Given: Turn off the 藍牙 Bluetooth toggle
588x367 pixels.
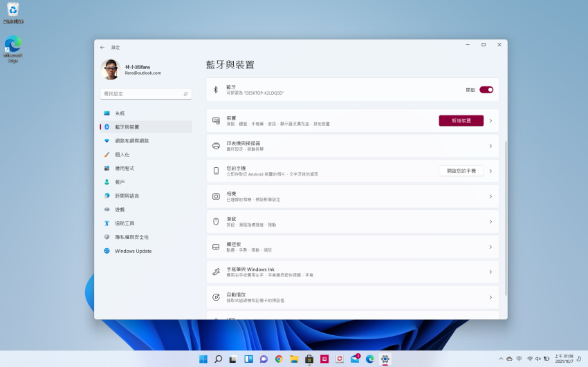Looking at the screenshot, I should click(x=486, y=90).
